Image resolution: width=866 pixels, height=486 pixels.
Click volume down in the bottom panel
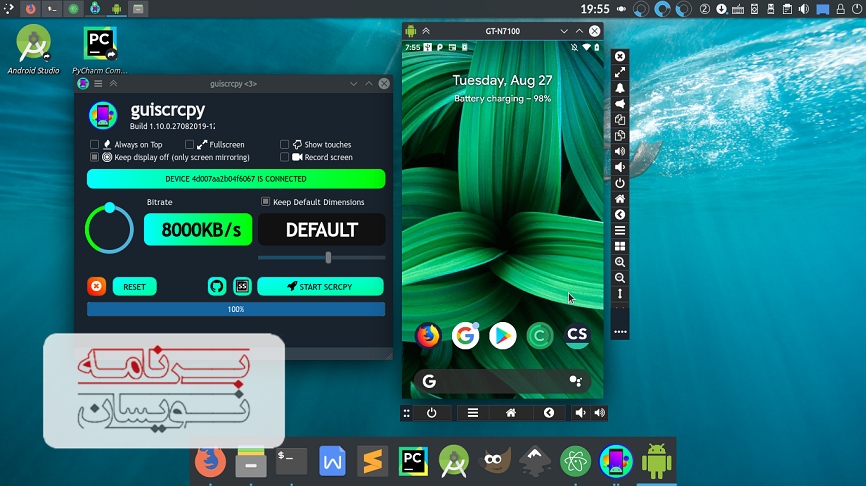[580, 413]
